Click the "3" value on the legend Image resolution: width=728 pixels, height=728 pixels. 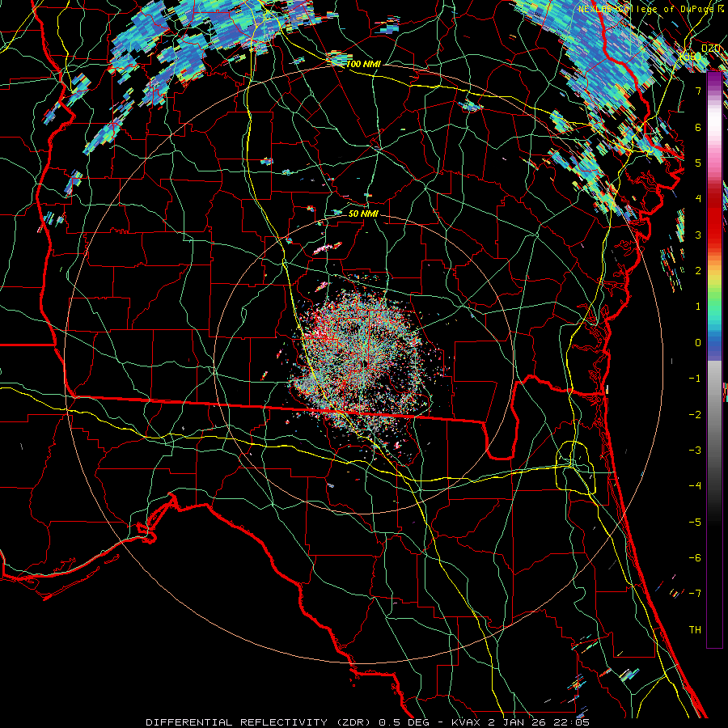[698, 235]
